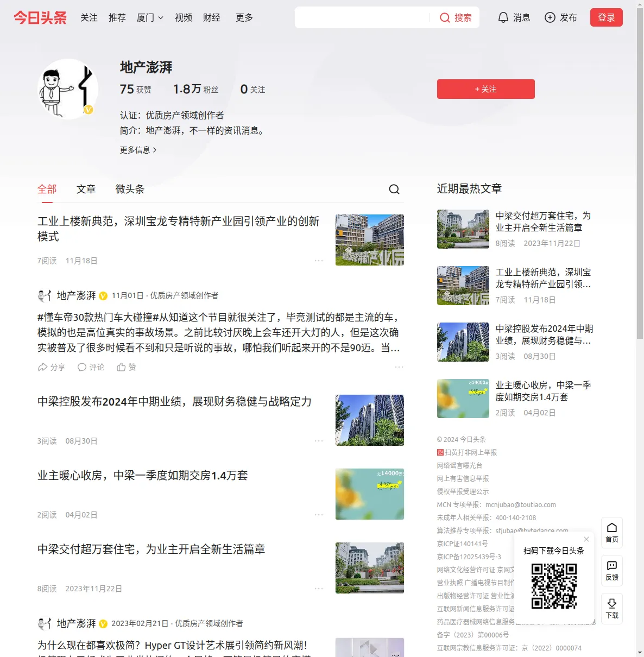Image resolution: width=644 pixels, height=657 pixels.
Task: Go to the 推荐 navigation item
Action: point(117,17)
